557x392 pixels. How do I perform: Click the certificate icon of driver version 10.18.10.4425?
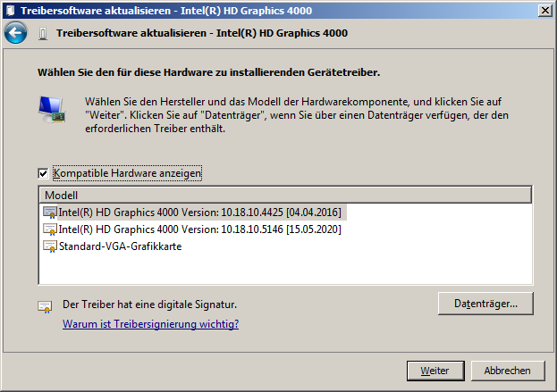50,213
